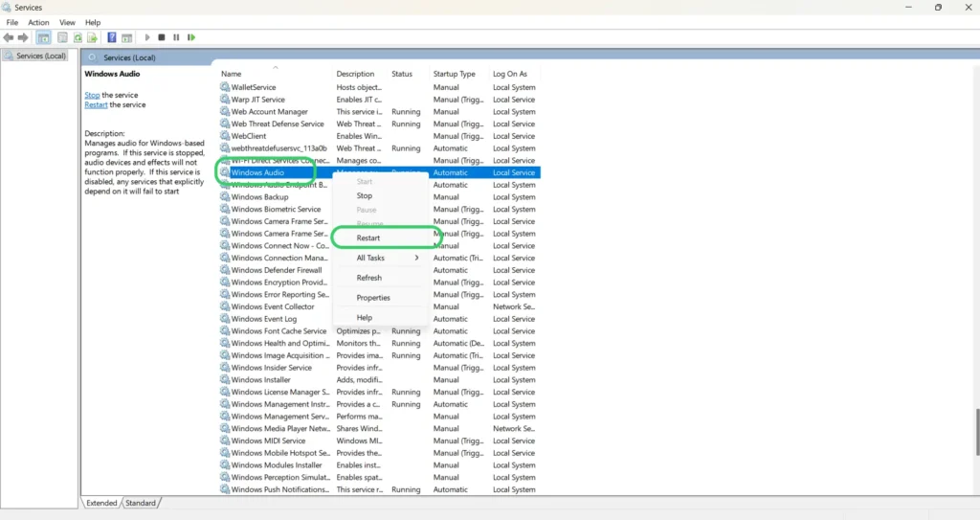Viewport: 980px width, 520px height.
Task: Select the gear icon beside WebClient
Action: 225,136
